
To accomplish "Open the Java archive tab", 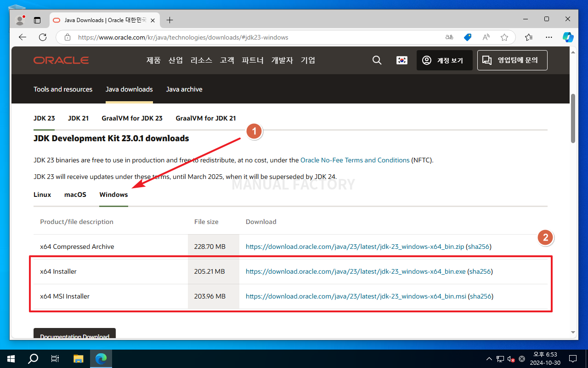I will (x=184, y=89).
